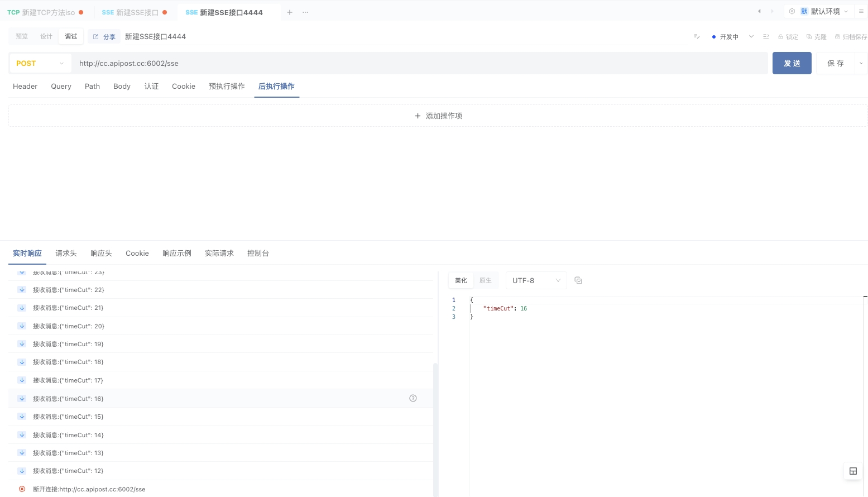Click 添加操作项 to add an operation

click(x=438, y=116)
